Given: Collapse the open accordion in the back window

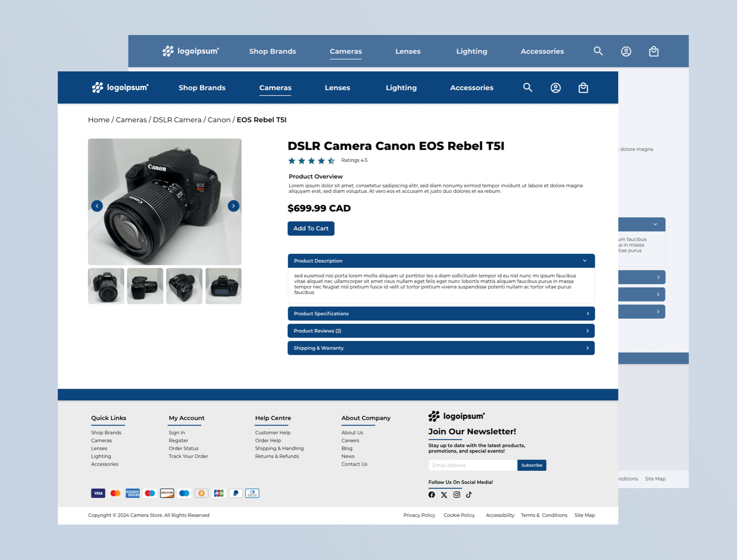Looking at the screenshot, I should [642, 224].
